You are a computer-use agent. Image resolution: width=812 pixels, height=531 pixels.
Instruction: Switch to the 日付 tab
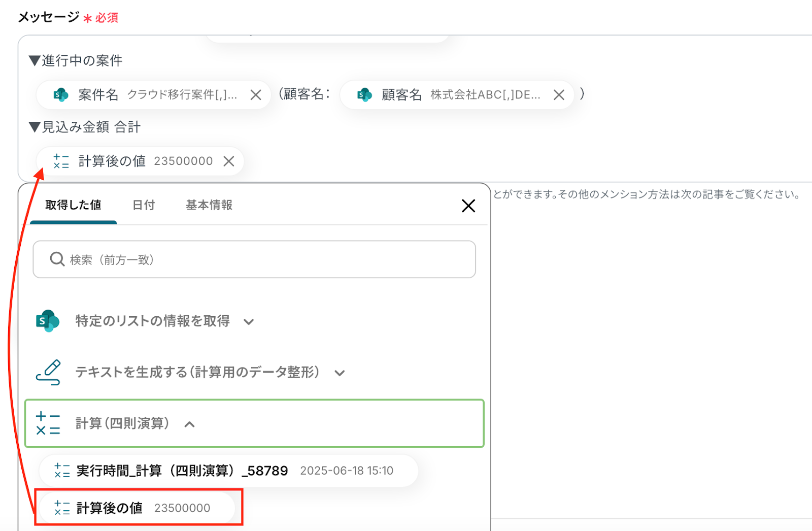tap(144, 205)
